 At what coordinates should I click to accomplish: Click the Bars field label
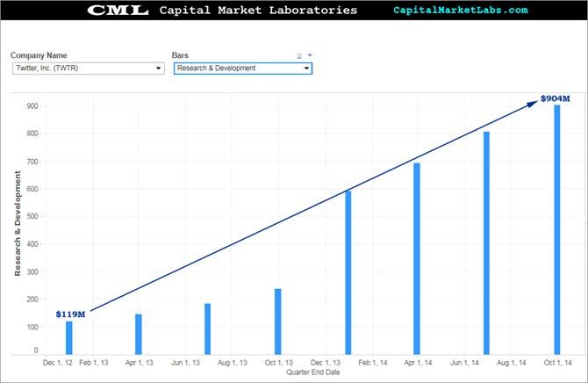tap(180, 55)
